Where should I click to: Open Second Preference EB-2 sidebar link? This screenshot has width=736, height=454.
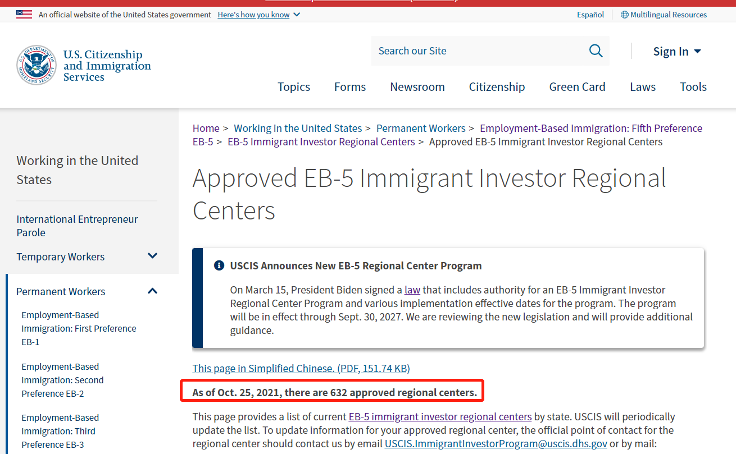click(62, 380)
